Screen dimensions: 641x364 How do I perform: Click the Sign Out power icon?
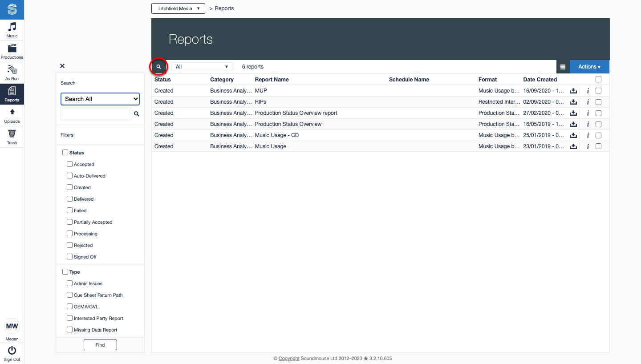tap(12, 350)
